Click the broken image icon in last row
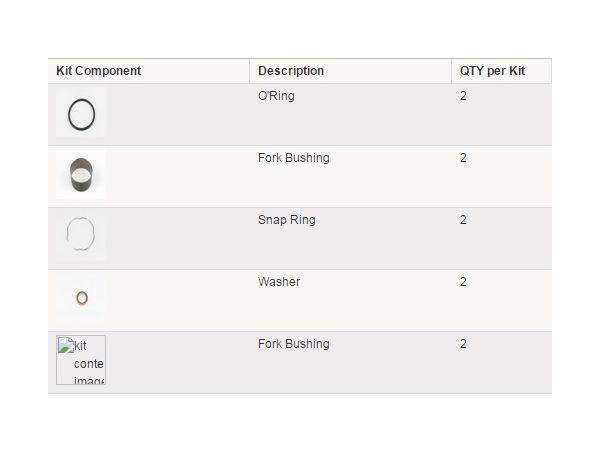This screenshot has height=450, width=600. (x=66, y=345)
